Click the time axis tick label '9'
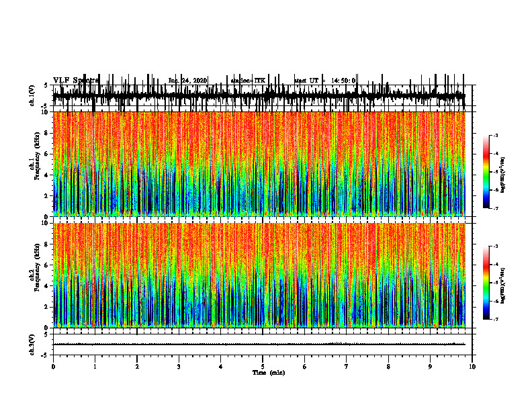The height and width of the screenshot is (411, 532). pos(430,367)
